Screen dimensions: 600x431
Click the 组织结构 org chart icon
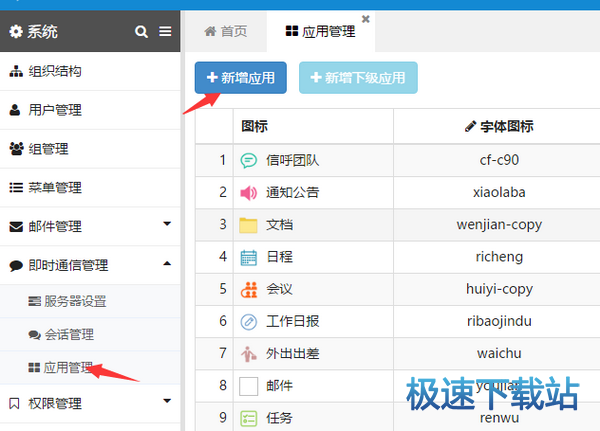tap(16, 71)
